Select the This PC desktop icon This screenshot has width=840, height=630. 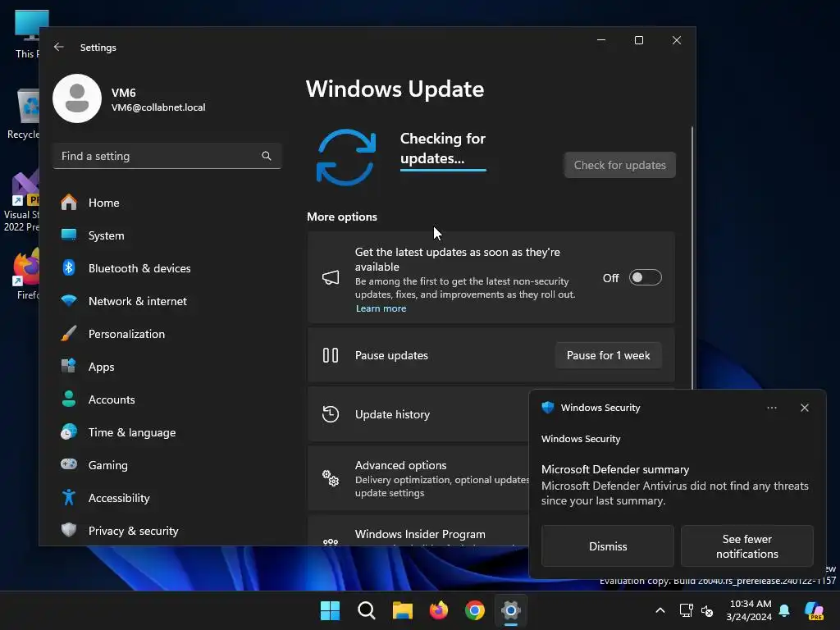[x=27, y=33]
